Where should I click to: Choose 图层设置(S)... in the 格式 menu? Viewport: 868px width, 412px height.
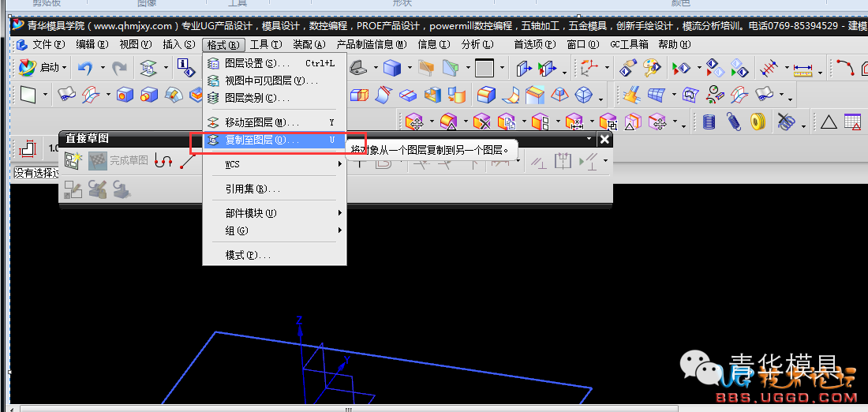point(275,64)
